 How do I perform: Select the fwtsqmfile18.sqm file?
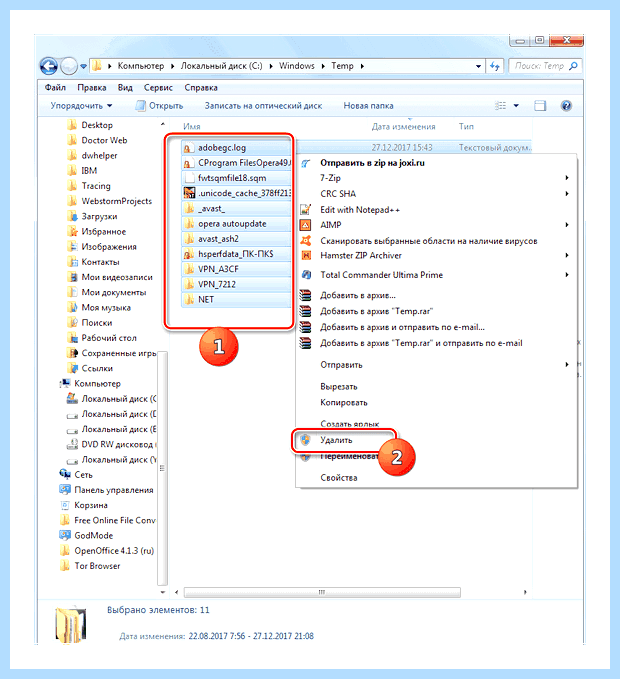[236, 178]
